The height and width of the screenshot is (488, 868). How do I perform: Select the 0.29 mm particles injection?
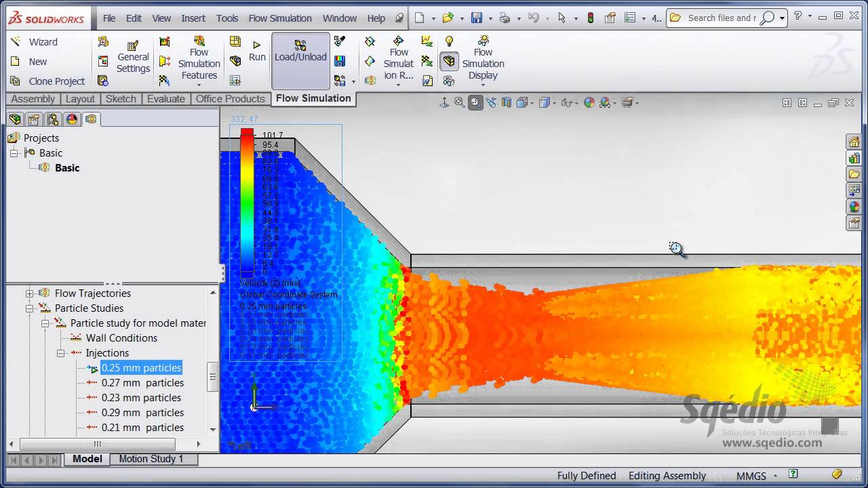(142, 413)
